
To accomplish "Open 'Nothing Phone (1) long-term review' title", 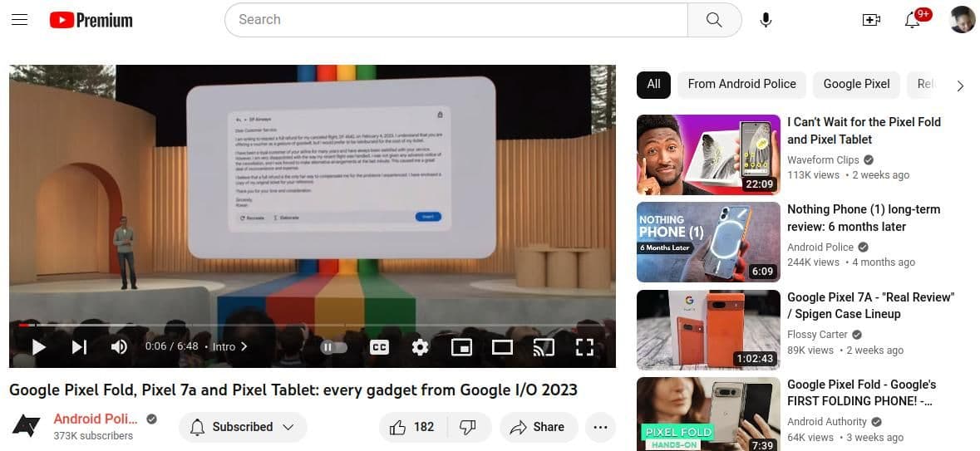I will (x=863, y=218).
